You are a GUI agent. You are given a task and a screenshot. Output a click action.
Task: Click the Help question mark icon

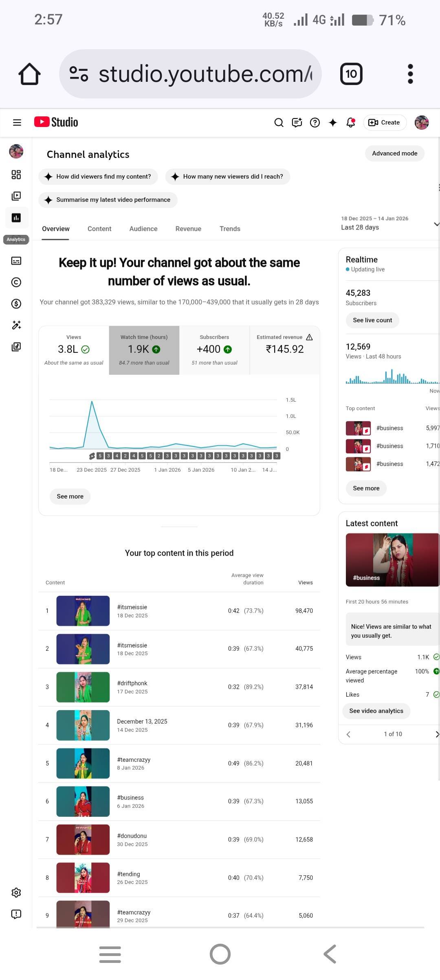click(x=315, y=122)
